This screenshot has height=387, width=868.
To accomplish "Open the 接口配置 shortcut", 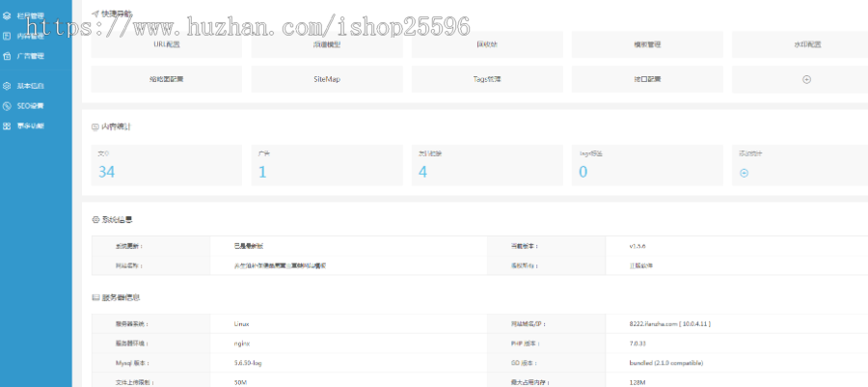I will pos(647,79).
